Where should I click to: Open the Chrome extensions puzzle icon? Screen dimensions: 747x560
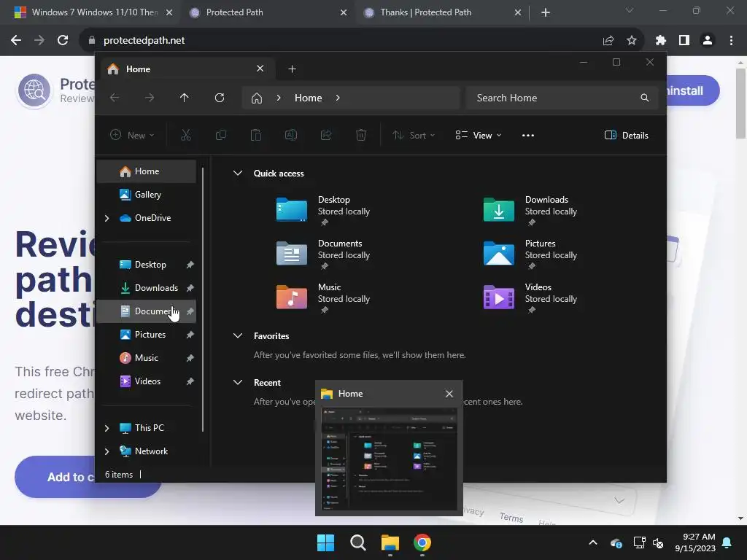pyautogui.click(x=661, y=41)
